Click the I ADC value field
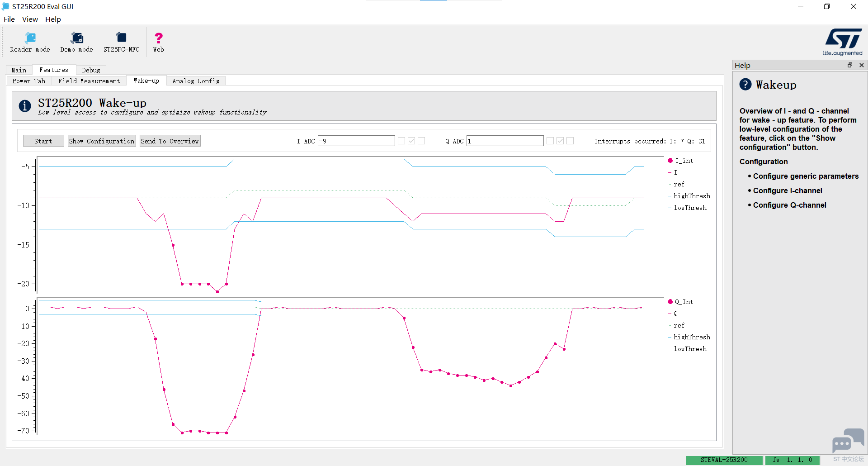Viewport: 868px width, 466px height. (356, 141)
